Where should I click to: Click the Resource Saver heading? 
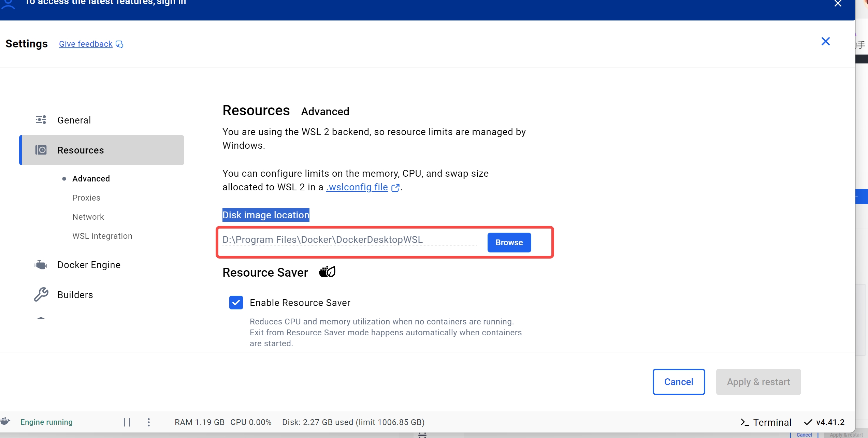(265, 273)
